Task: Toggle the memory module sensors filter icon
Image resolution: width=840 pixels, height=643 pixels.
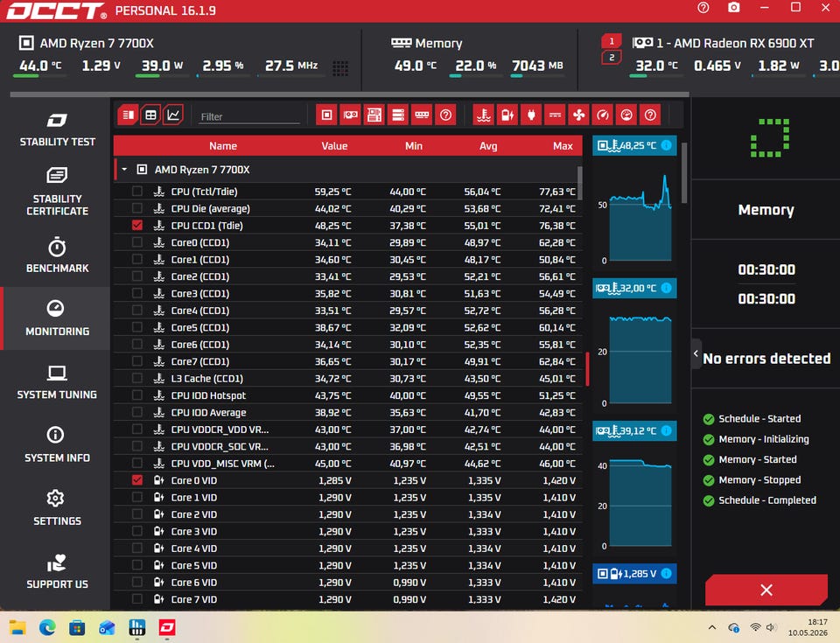Action: coord(422,115)
